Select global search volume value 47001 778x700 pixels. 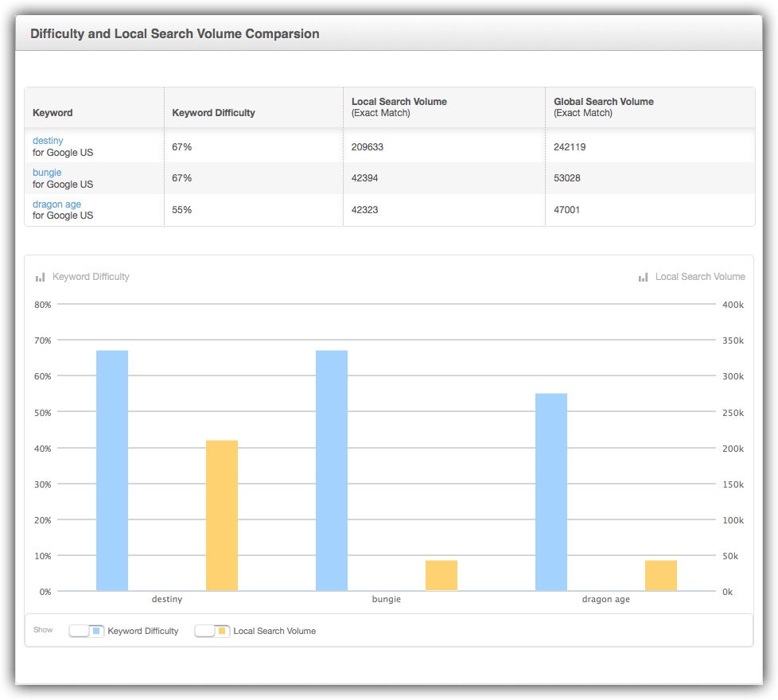point(566,210)
